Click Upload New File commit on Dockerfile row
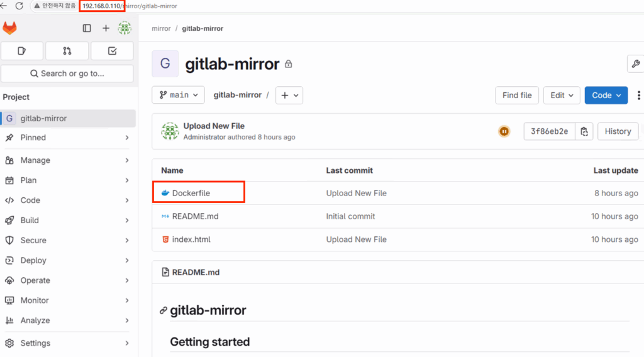644x357 pixels. [x=356, y=193]
